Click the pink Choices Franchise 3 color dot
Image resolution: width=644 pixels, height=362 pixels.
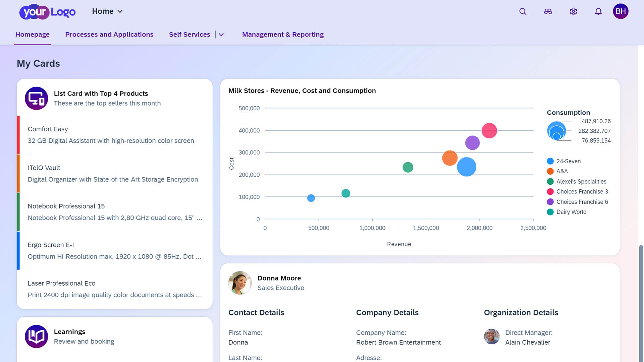pyautogui.click(x=550, y=191)
